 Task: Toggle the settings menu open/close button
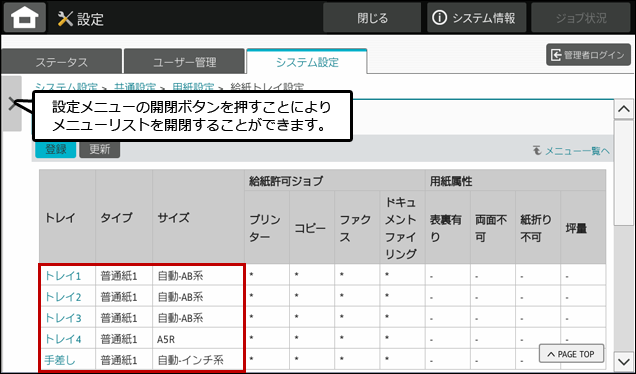pos(12,104)
